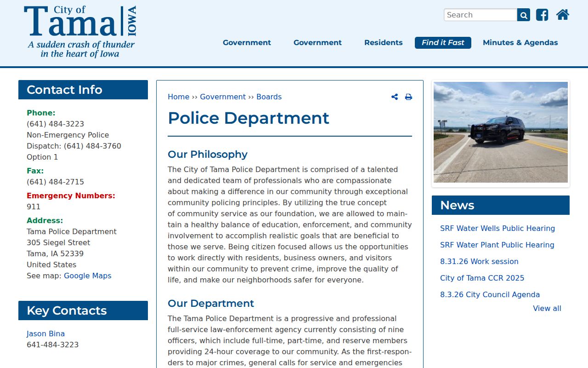The height and width of the screenshot is (368, 588).
Task: Click the 305 Siegel Street address line
Action: 58,242
